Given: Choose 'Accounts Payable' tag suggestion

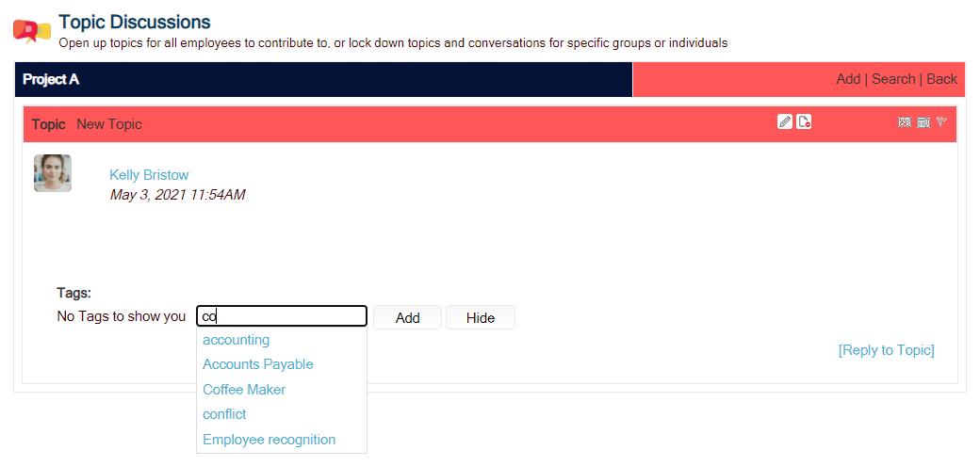Looking at the screenshot, I should pyautogui.click(x=258, y=364).
